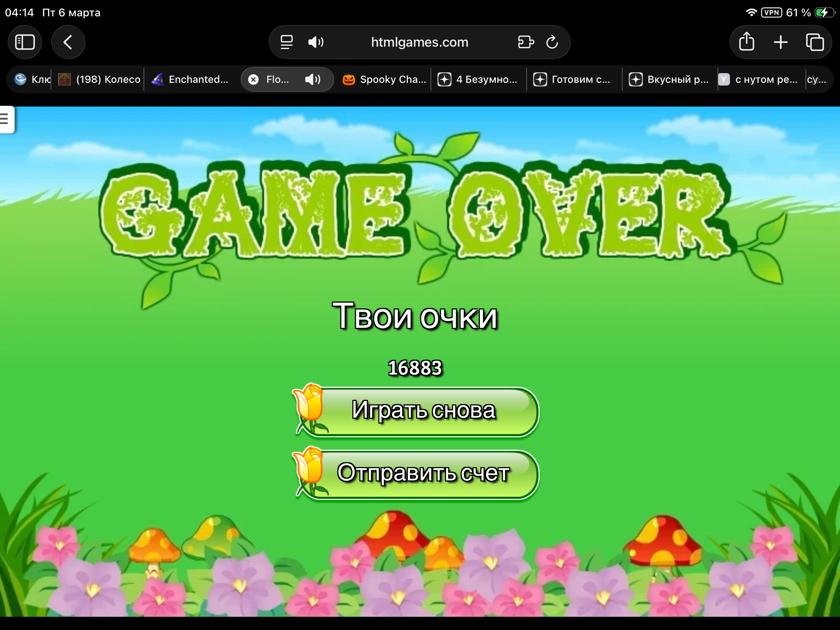Tap the htmlgames.com address field
This screenshot has width=840, height=630.
coord(419,42)
